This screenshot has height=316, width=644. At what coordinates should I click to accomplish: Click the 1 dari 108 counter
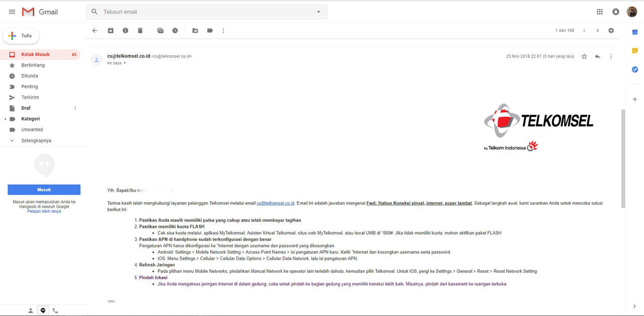(x=565, y=31)
